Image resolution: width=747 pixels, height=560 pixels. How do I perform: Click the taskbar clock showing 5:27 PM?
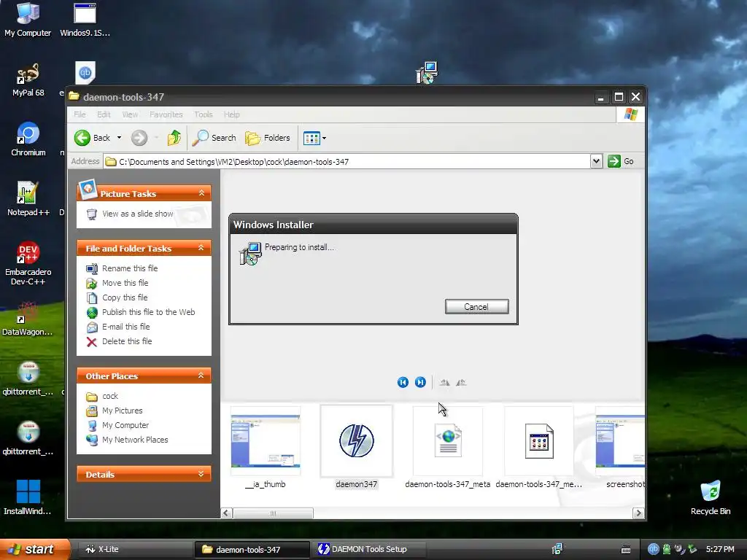pos(720,549)
